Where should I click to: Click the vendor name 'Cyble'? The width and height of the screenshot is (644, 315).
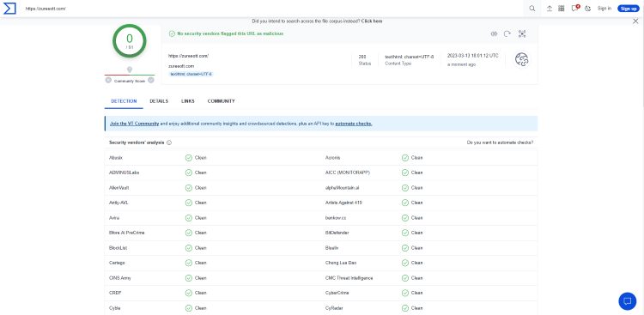(115, 308)
